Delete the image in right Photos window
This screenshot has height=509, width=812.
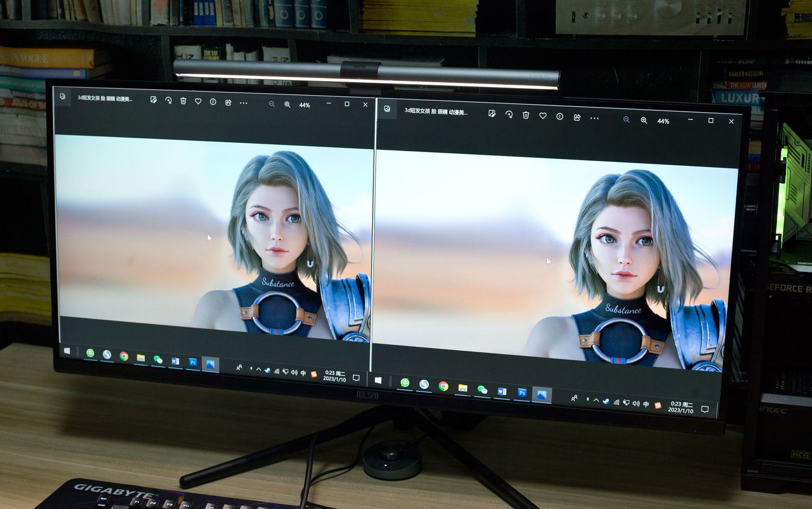[526, 115]
